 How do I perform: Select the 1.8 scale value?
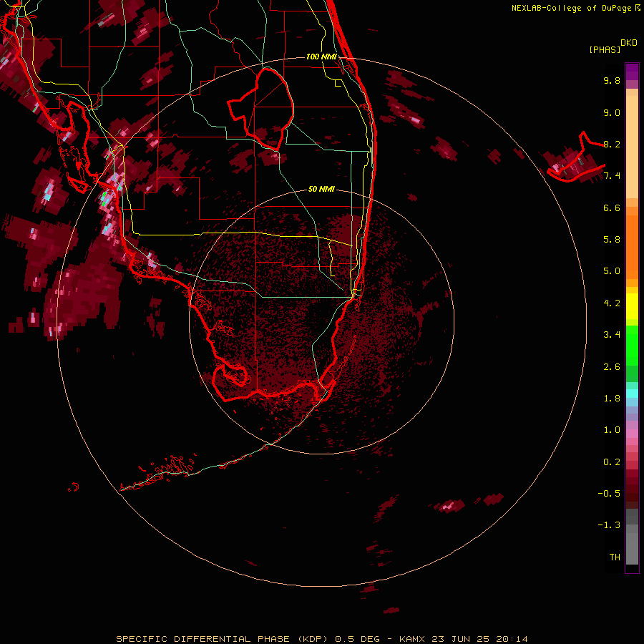pyautogui.click(x=612, y=399)
